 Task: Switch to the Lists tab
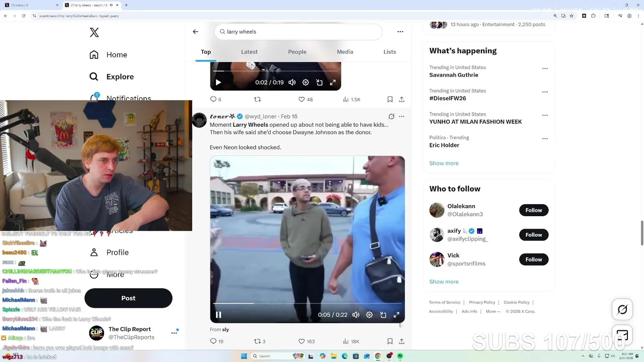point(390,52)
